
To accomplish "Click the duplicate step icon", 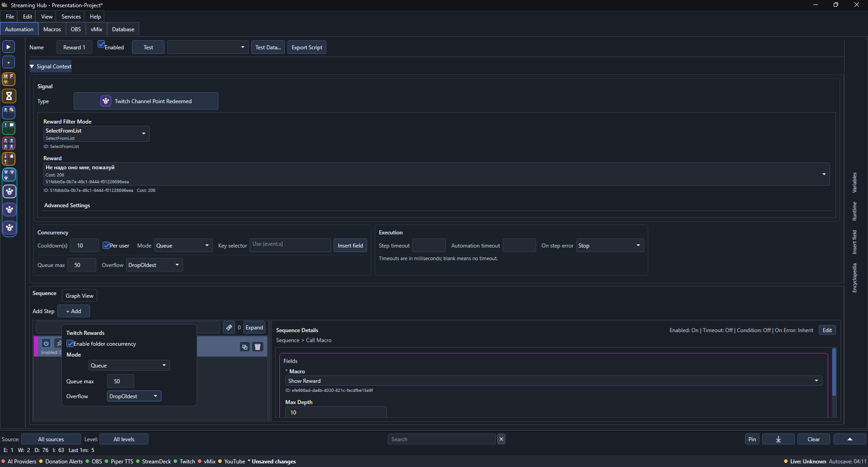I will click(245, 347).
